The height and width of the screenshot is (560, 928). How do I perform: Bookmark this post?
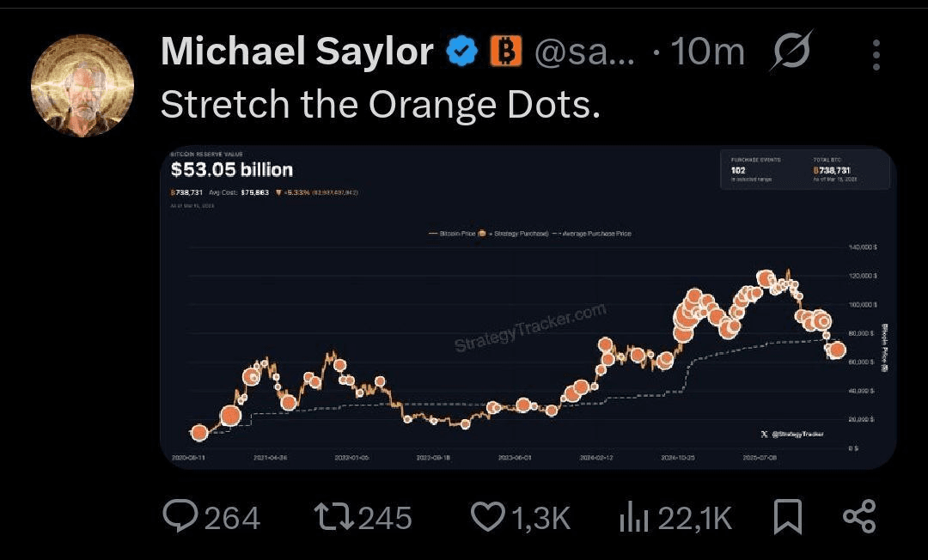[787, 517]
